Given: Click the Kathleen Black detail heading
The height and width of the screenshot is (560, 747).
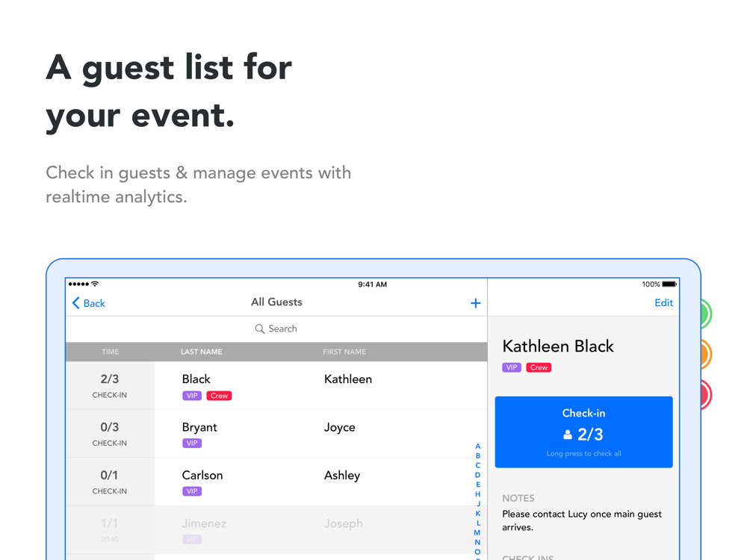Looking at the screenshot, I should [558, 346].
